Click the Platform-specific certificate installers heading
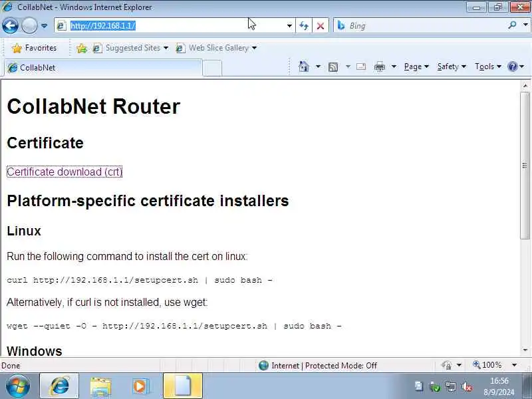 point(148,201)
